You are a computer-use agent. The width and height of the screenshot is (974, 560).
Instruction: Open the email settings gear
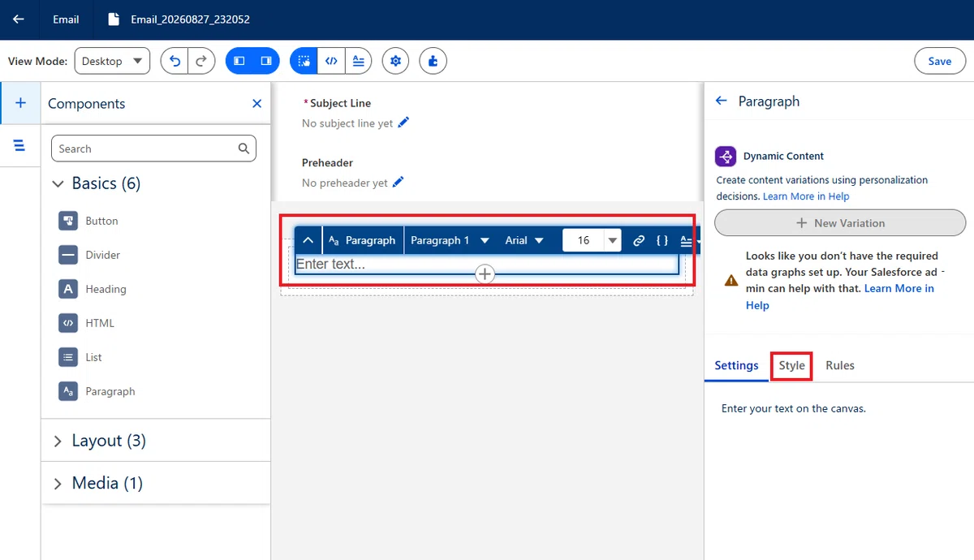pos(395,61)
